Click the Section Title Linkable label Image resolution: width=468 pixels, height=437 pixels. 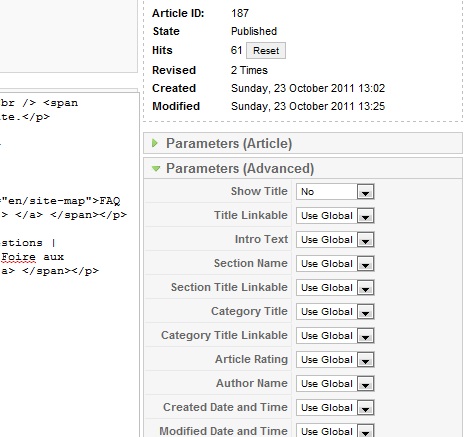click(229, 287)
